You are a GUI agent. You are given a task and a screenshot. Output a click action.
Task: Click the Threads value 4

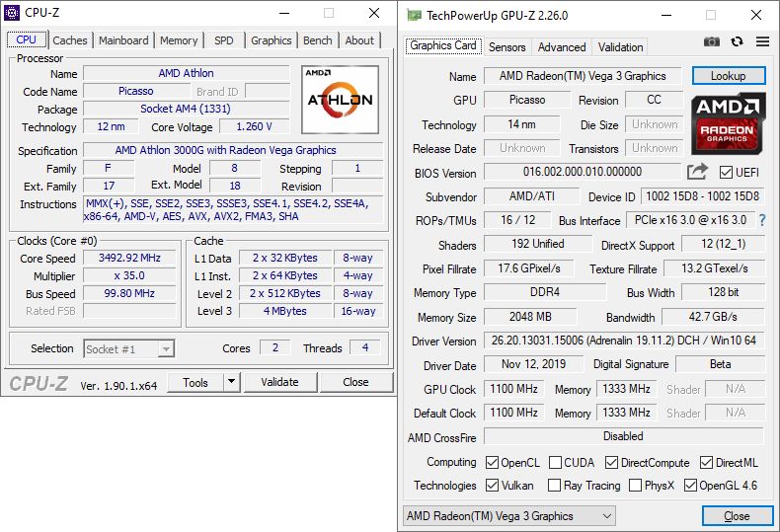pos(365,348)
